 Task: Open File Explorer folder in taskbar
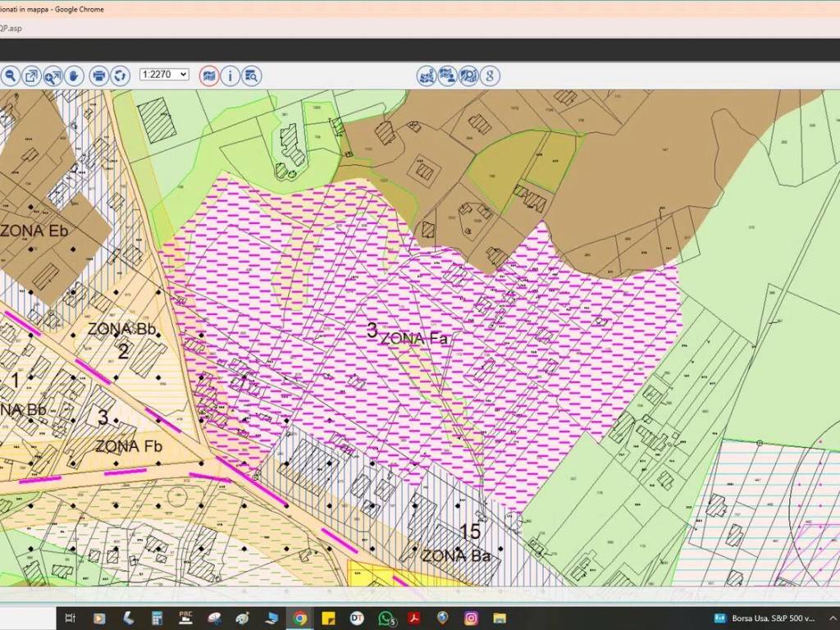(x=500, y=618)
